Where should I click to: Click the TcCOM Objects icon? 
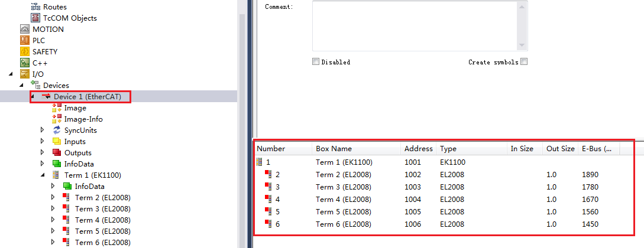pyautogui.click(x=36, y=18)
